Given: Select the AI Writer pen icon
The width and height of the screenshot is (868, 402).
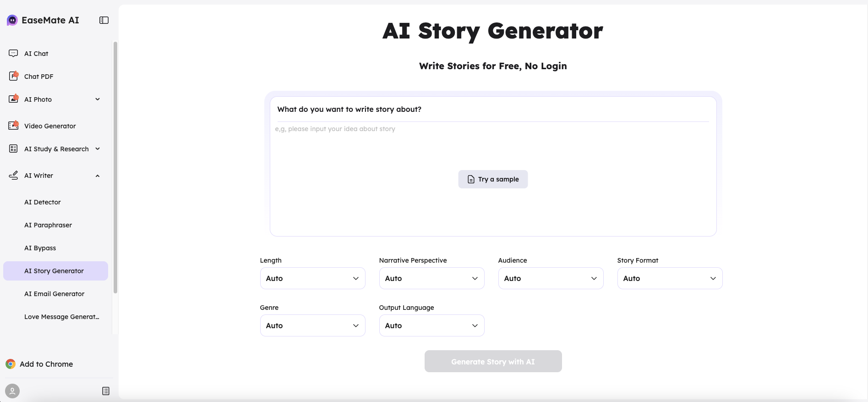Looking at the screenshot, I should point(13,175).
